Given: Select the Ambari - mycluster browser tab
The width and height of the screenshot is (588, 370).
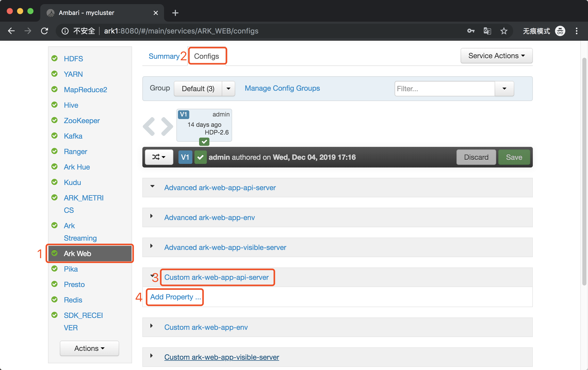Looking at the screenshot, I should [x=102, y=13].
